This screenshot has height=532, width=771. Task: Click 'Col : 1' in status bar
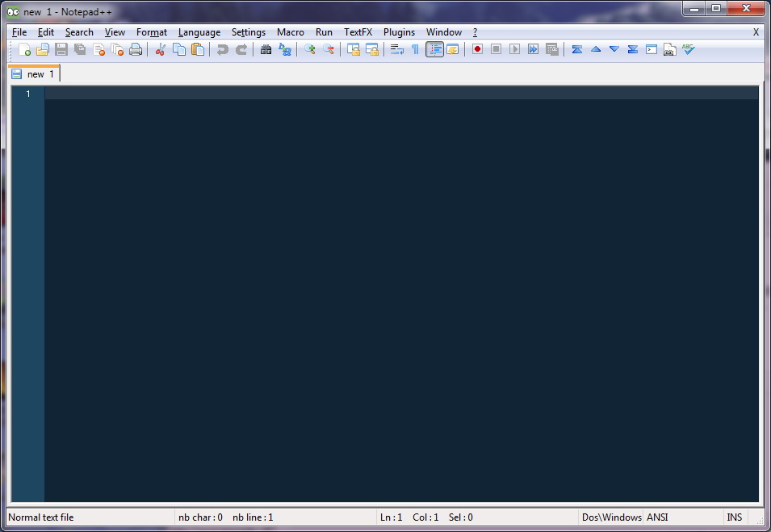(425, 517)
